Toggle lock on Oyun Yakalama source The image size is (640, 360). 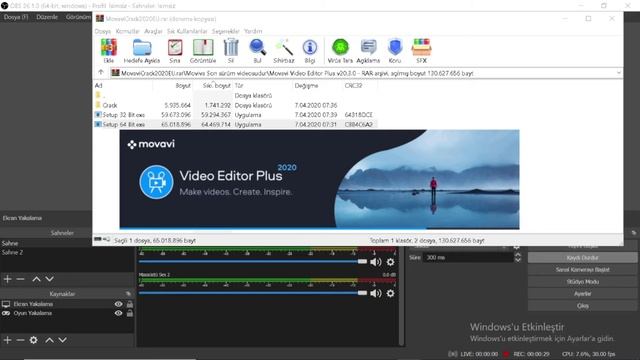click(x=130, y=313)
